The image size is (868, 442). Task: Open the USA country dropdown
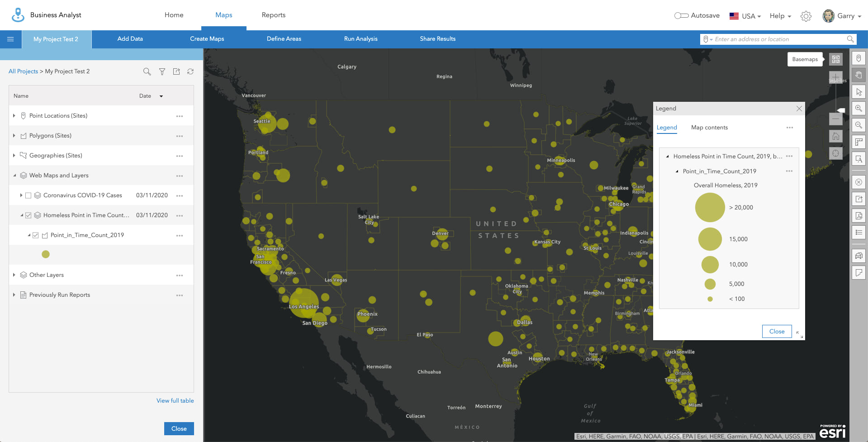click(x=745, y=16)
